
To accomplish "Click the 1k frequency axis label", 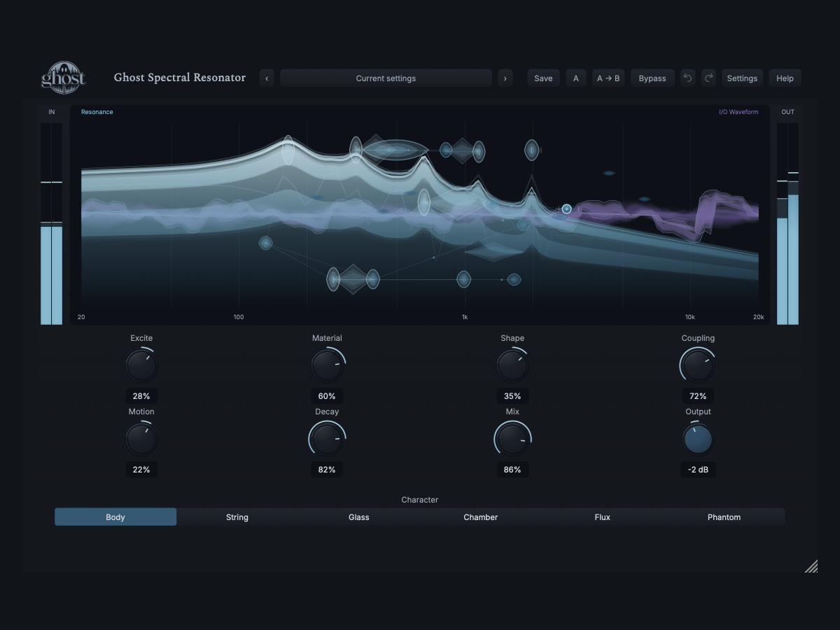I will [465, 317].
